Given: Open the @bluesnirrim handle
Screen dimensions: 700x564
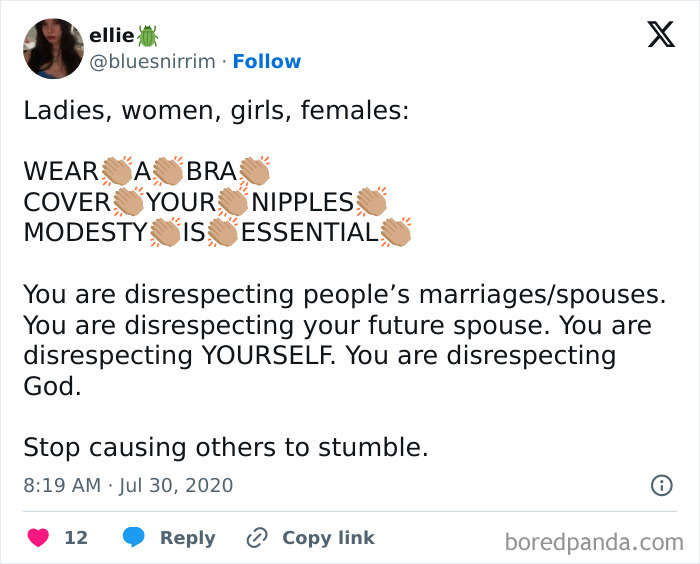Looking at the screenshot, I should (154, 62).
